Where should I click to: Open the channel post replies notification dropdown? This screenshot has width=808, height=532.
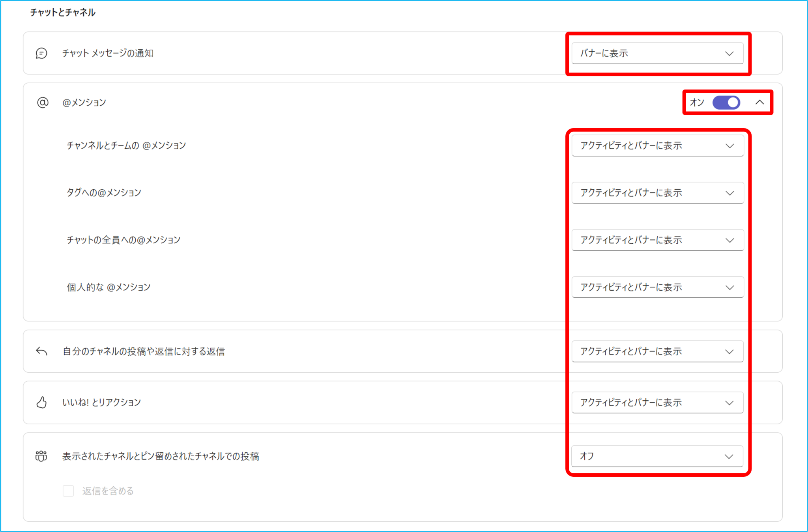tap(657, 351)
